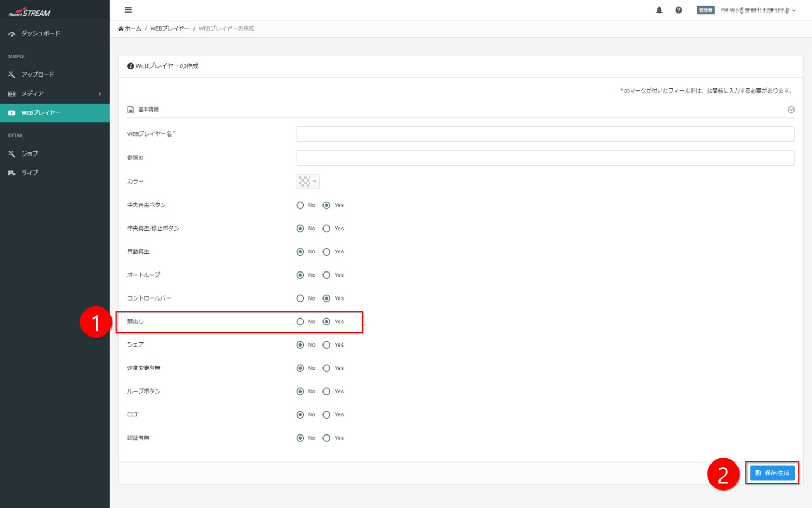Open the アップロード menu item
This screenshot has height=508, width=812.
pyautogui.click(x=38, y=75)
